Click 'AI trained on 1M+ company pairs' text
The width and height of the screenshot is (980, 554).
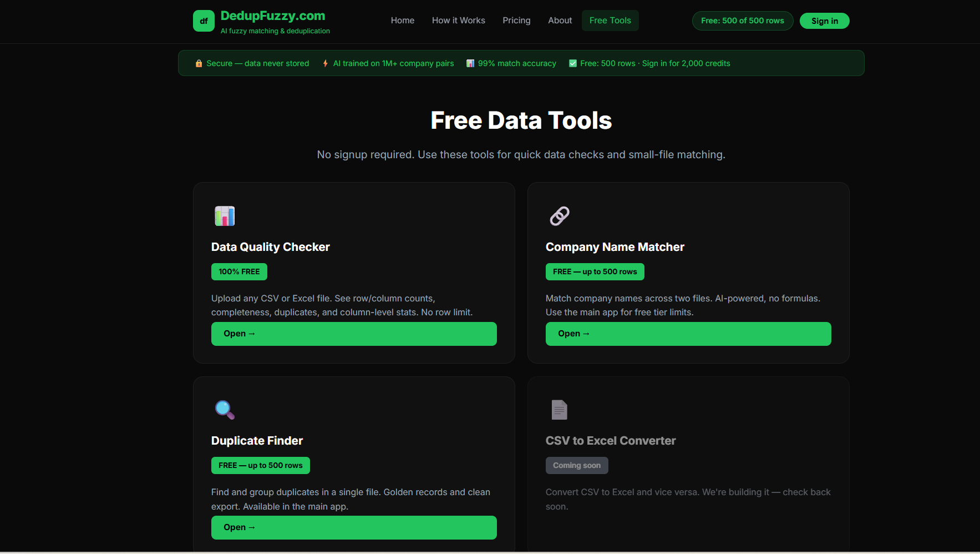click(394, 63)
